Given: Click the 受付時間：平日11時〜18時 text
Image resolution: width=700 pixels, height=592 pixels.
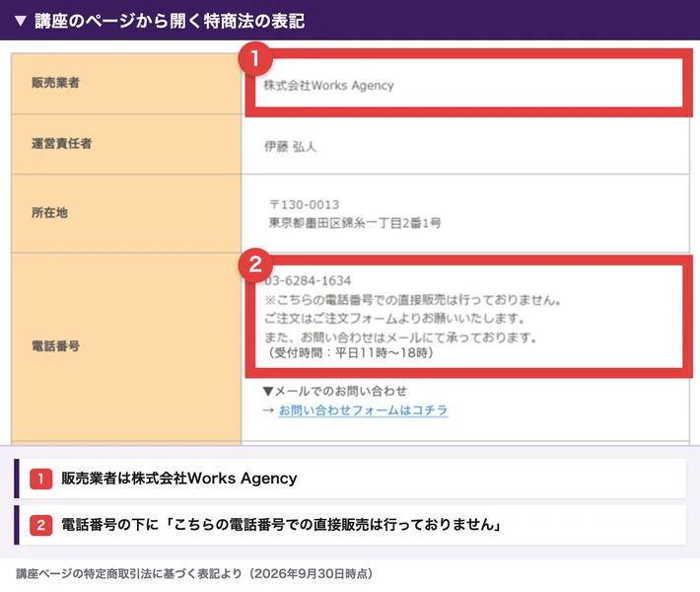Looking at the screenshot, I should [x=350, y=353].
